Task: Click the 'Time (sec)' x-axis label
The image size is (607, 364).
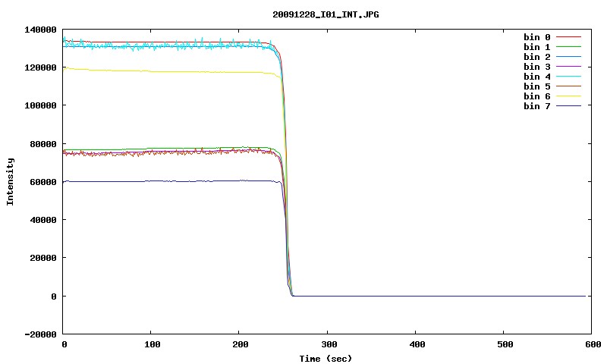Action: [x=326, y=359]
